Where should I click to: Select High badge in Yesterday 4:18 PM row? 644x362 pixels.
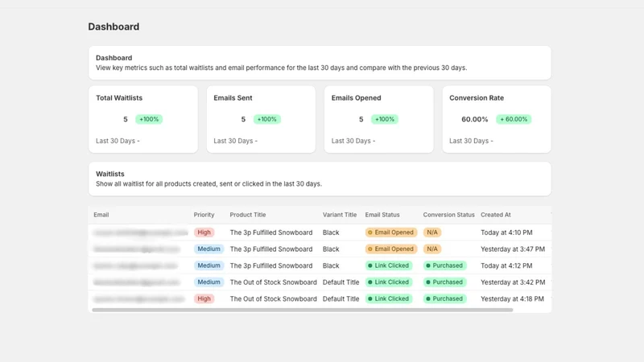(x=204, y=298)
